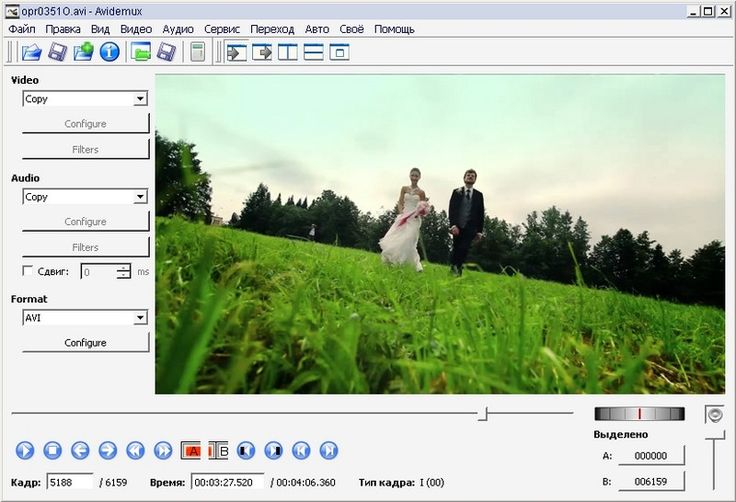Set selection marker A

point(191,451)
